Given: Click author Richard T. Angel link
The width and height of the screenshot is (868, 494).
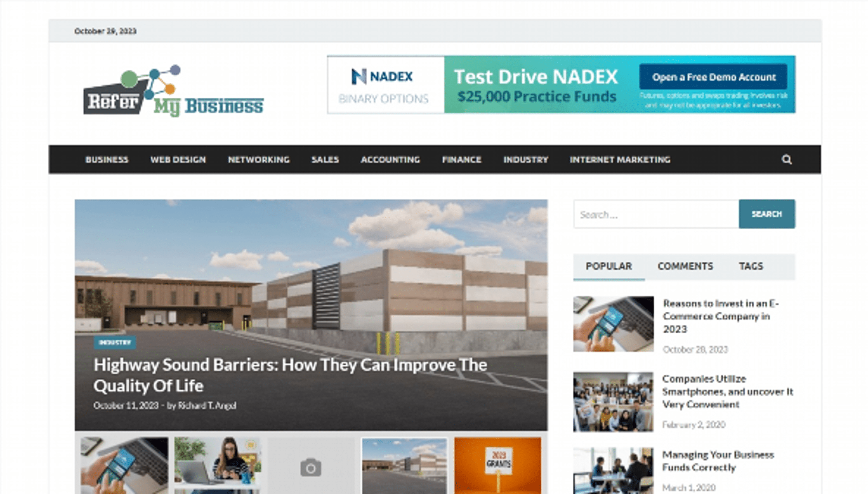Looking at the screenshot, I should [x=207, y=405].
